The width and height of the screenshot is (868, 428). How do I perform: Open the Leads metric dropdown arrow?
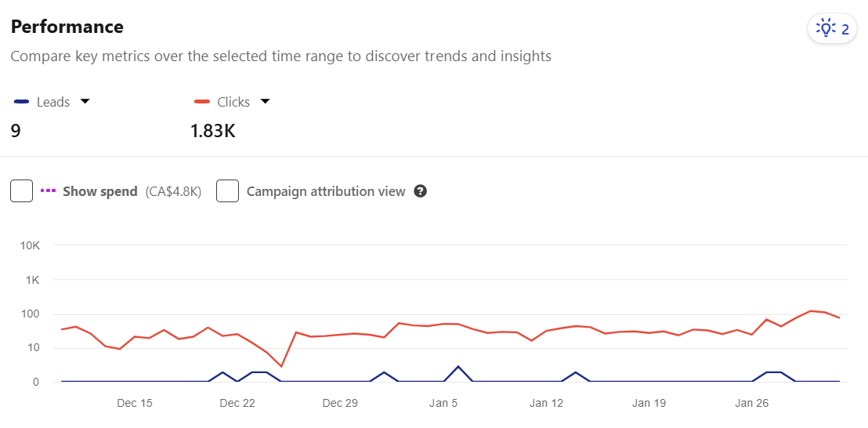[85, 101]
